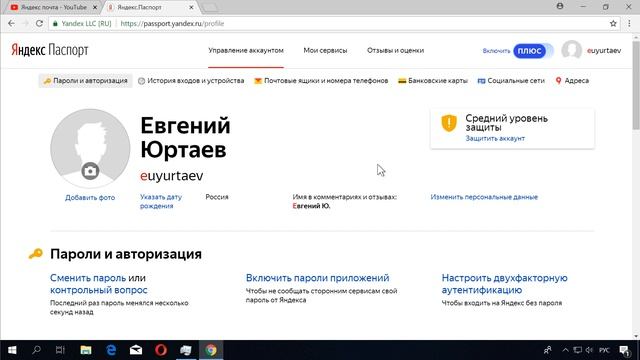Open Chrome's three-dot menu
Screen dimensions: 640x360
629,24
